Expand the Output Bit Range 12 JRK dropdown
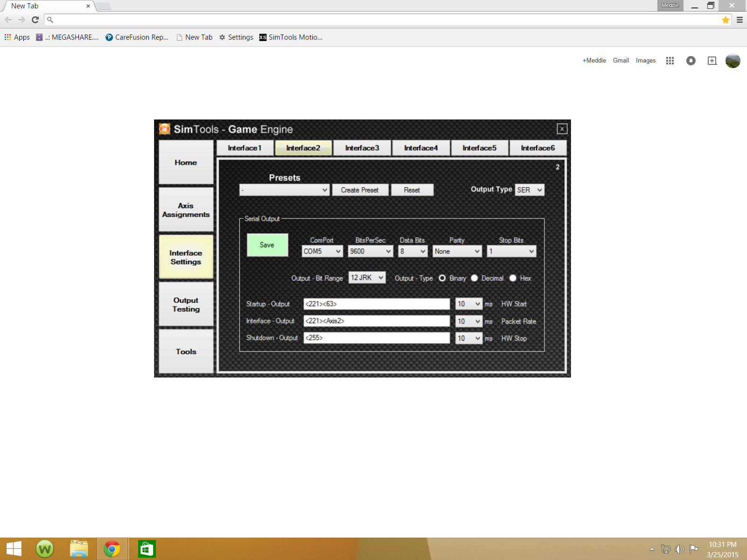Viewport: 747px width, 560px height. (x=367, y=278)
